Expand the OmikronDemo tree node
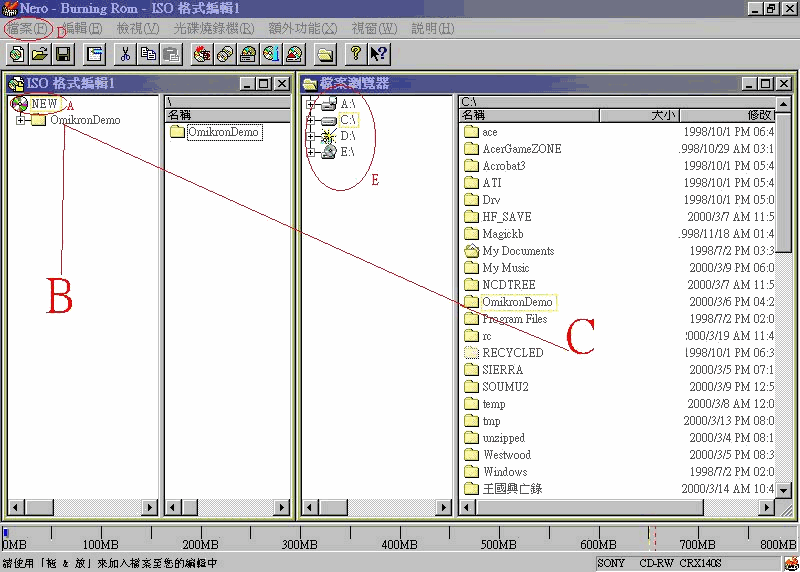The height and width of the screenshot is (572, 800). coord(20,120)
